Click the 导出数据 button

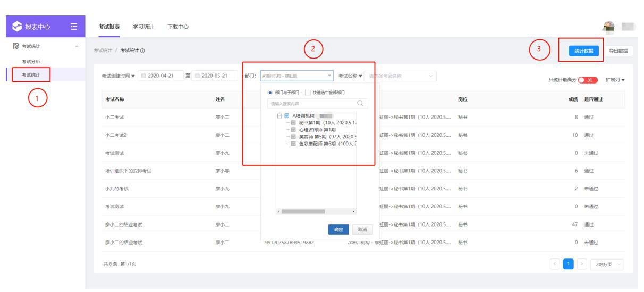point(618,51)
